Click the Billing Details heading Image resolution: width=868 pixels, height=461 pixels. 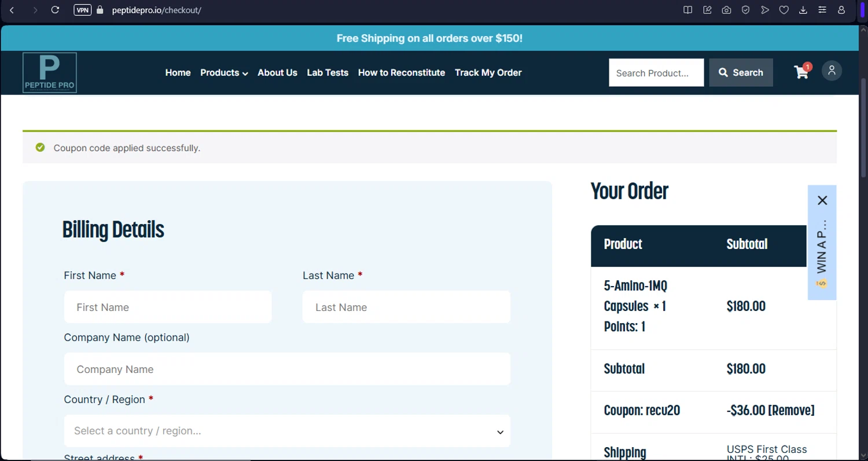coord(113,230)
